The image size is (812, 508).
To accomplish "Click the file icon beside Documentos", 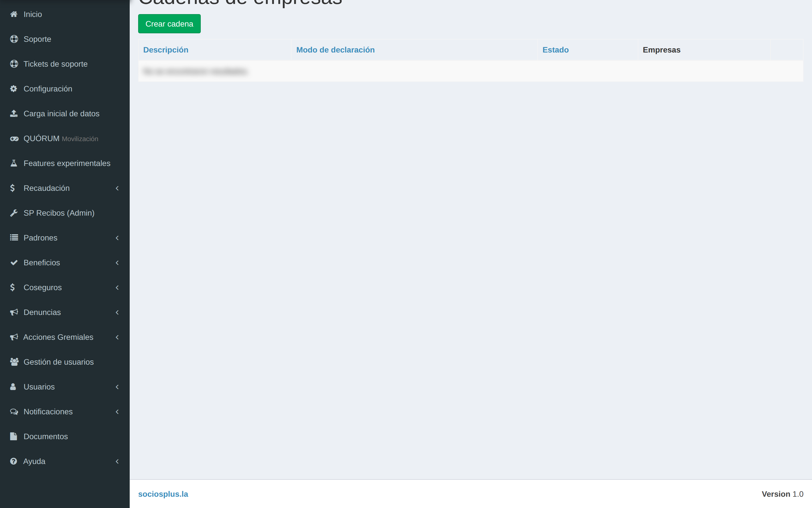I will [14, 436].
